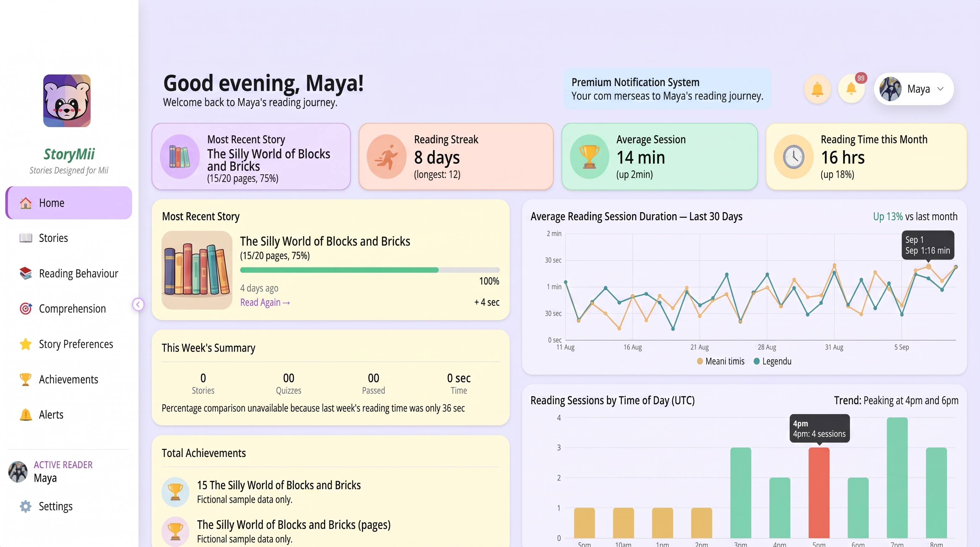Click Maya's Active Reader avatar in sidebar
This screenshot has height=547, width=980.
[x=18, y=472]
